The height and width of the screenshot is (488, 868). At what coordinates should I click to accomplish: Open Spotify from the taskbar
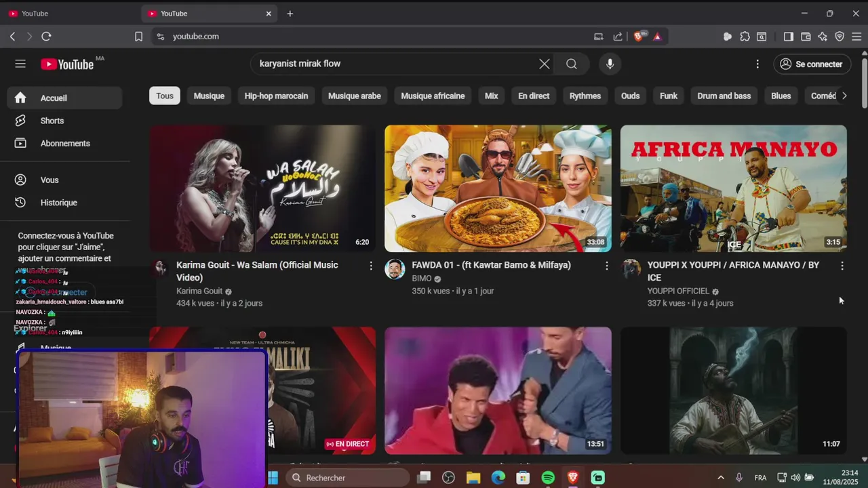point(548,478)
